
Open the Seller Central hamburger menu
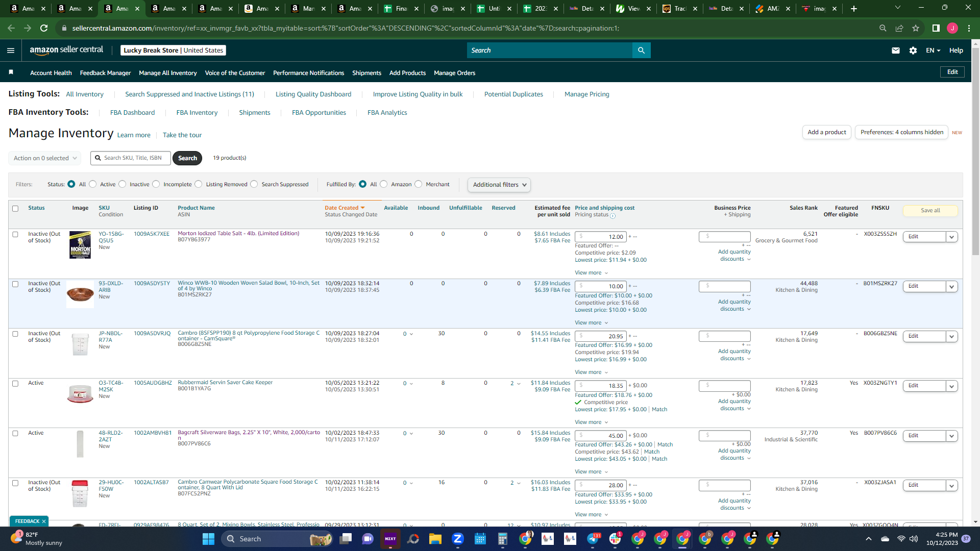pos(11,50)
